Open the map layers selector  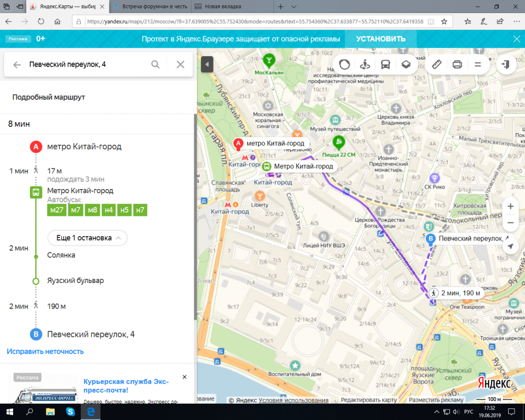406,65
